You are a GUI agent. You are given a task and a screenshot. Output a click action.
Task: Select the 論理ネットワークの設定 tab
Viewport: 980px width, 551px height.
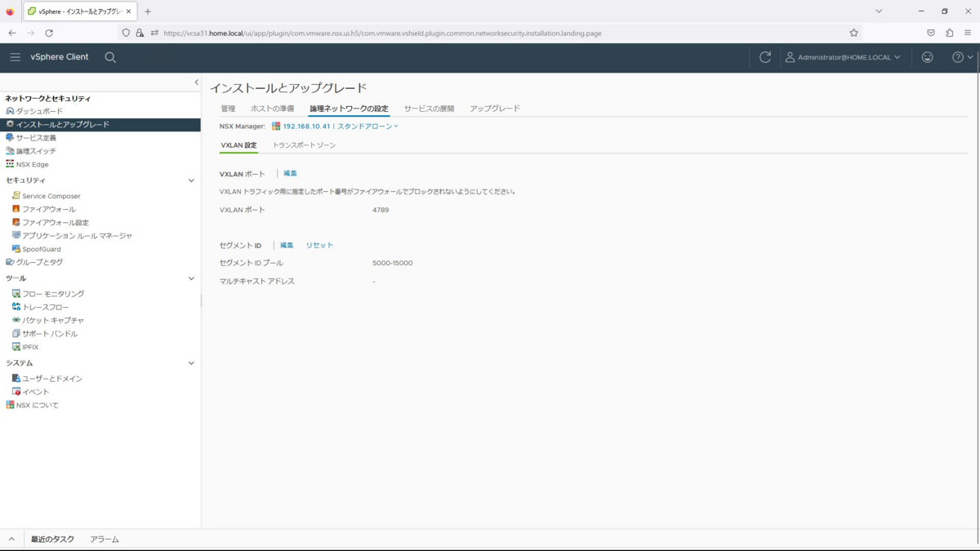[x=349, y=109]
